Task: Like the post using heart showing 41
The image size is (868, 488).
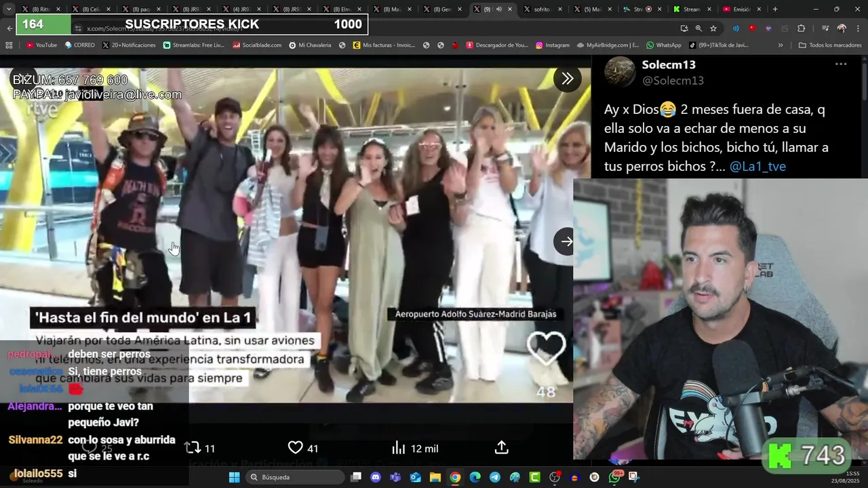Action: (x=295, y=448)
